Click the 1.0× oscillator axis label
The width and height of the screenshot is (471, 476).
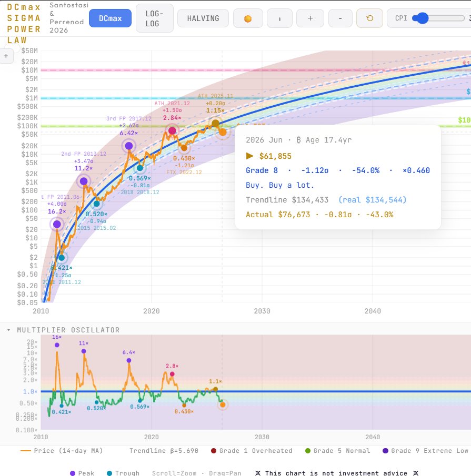pos(30,392)
